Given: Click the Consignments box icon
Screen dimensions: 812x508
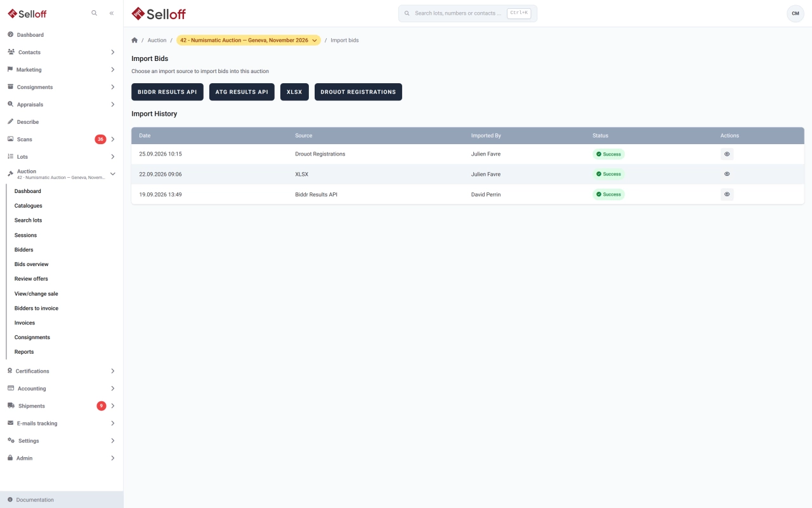Looking at the screenshot, I should click(x=10, y=87).
